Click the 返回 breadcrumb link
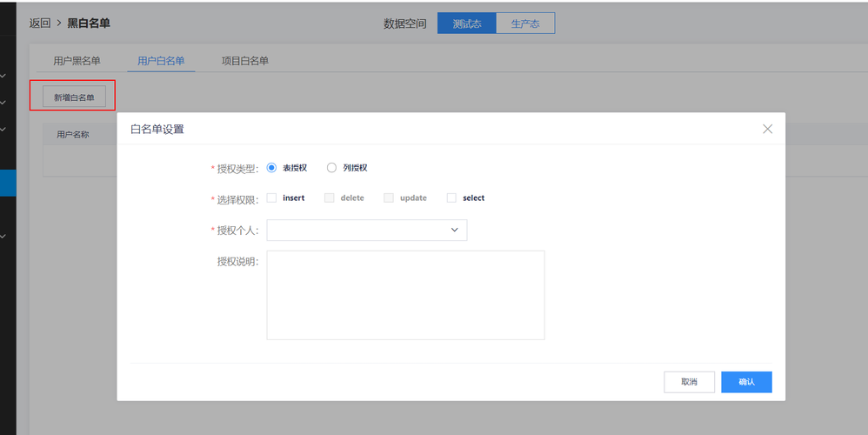This screenshot has width=868, height=435. point(40,23)
